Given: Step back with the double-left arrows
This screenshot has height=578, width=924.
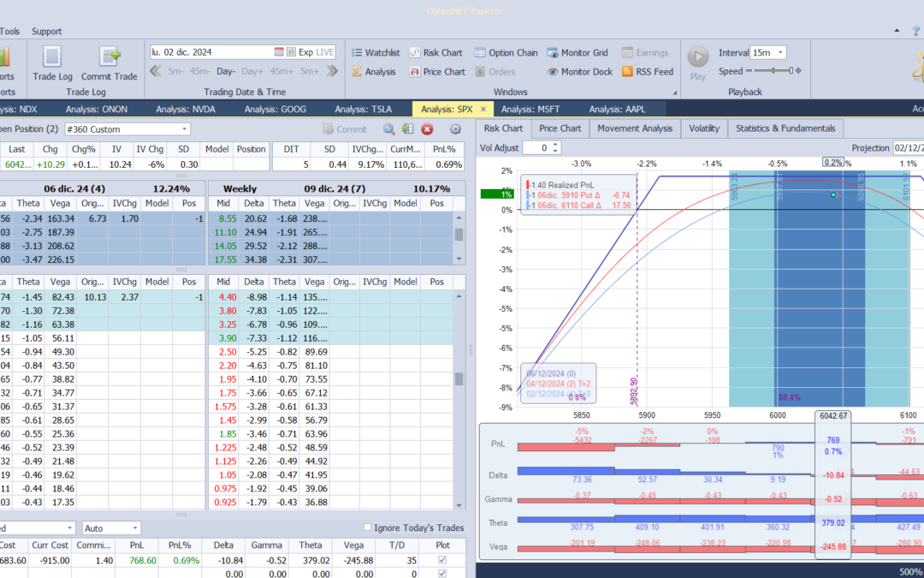Looking at the screenshot, I should (x=156, y=71).
